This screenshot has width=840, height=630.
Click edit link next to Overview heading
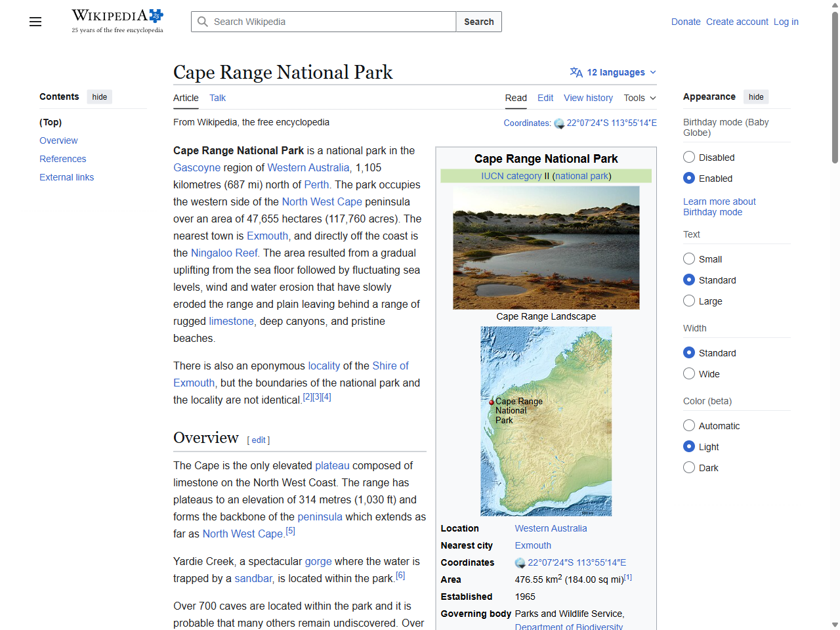click(259, 440)
